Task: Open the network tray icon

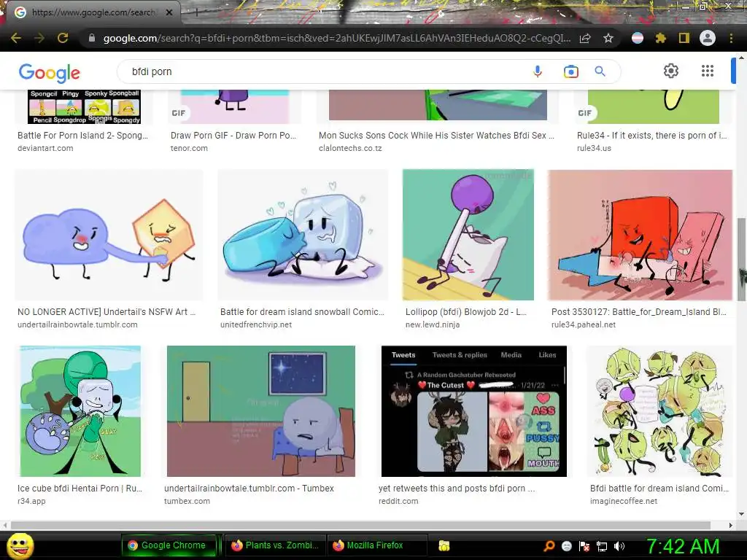Action: pyautogui.click(x=602, y=546)
